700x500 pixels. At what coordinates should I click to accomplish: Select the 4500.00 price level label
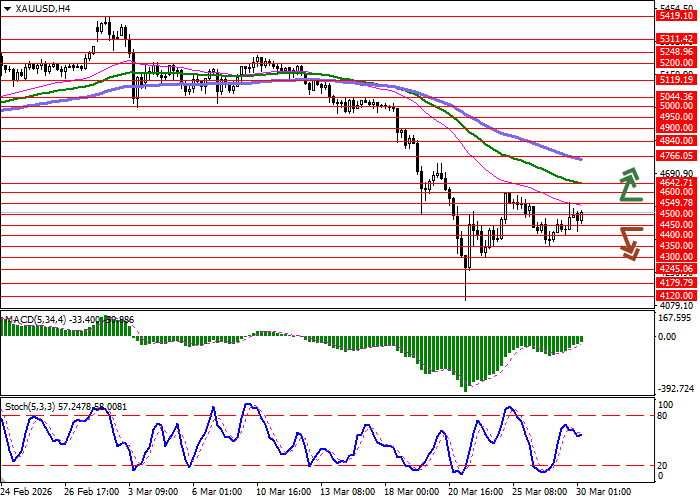pyautogui.click(x=676, y=214)
